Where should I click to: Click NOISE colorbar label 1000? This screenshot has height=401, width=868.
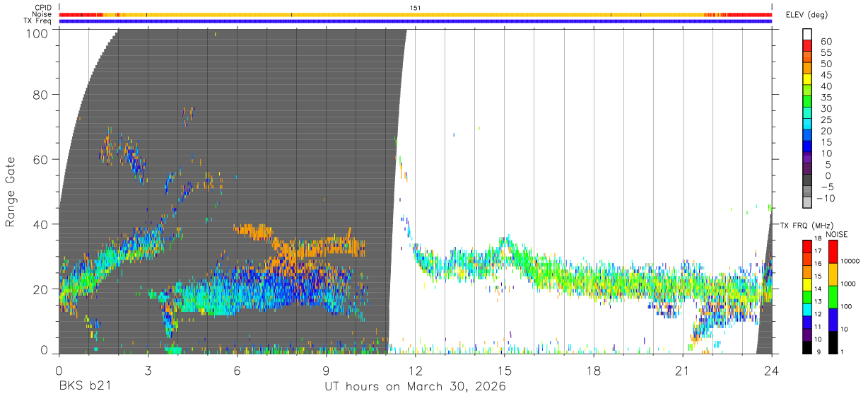pyautogui.click(x=848, y=284)
